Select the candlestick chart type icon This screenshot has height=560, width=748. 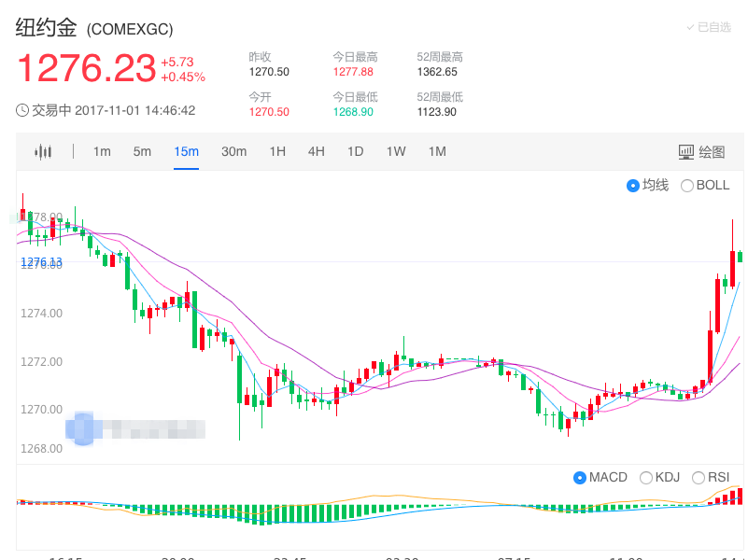tap(43, 151)
